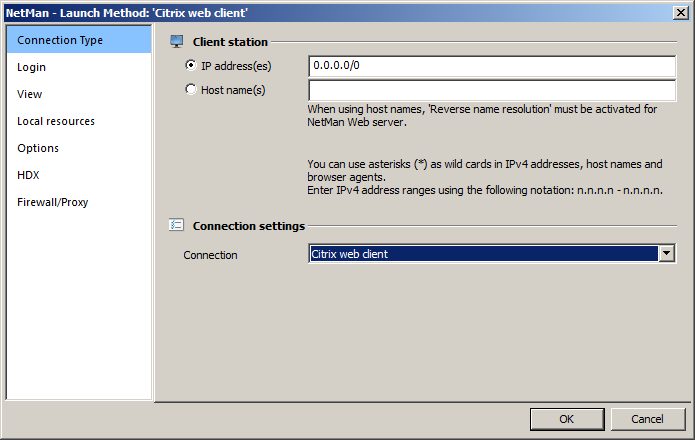Switch to the View page

pyautogui.click(x=79, y=94)
